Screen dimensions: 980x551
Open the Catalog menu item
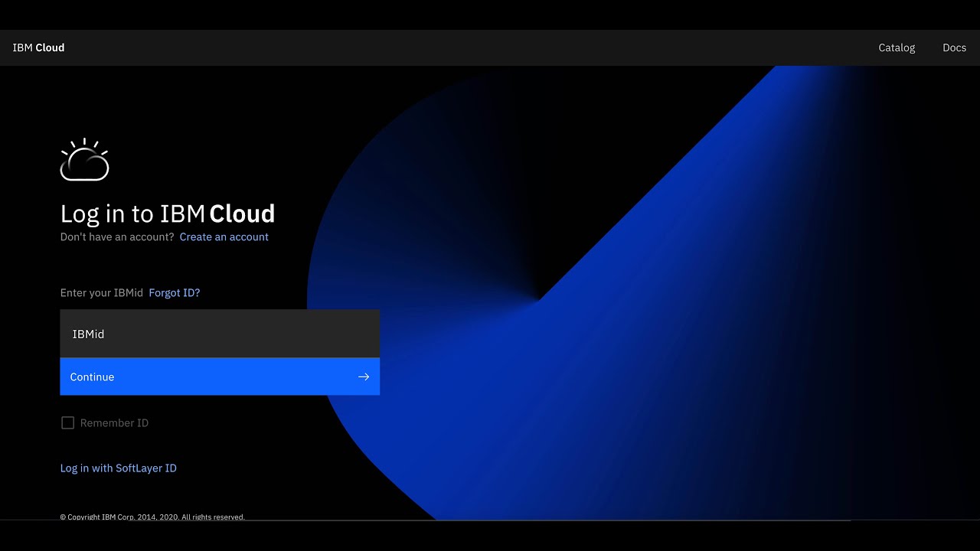897,47
